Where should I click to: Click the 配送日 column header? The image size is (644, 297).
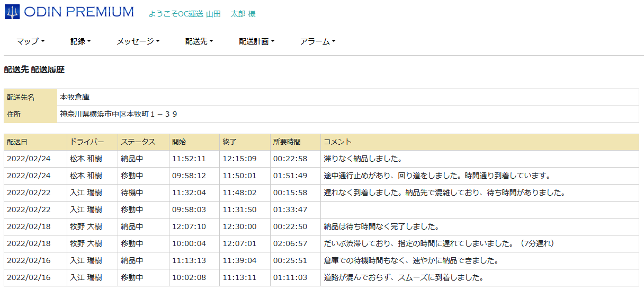17,142
